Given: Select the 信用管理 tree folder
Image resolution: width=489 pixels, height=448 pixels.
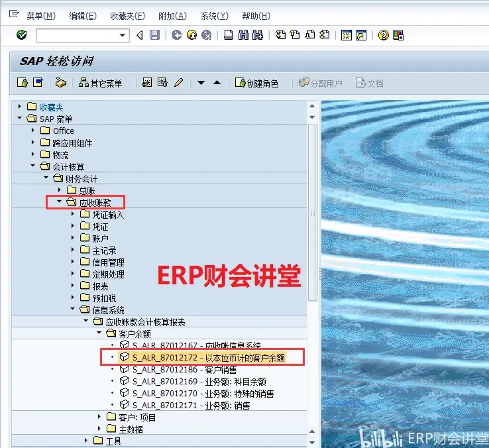Looking at the screenshot, I should coord(102,262).
